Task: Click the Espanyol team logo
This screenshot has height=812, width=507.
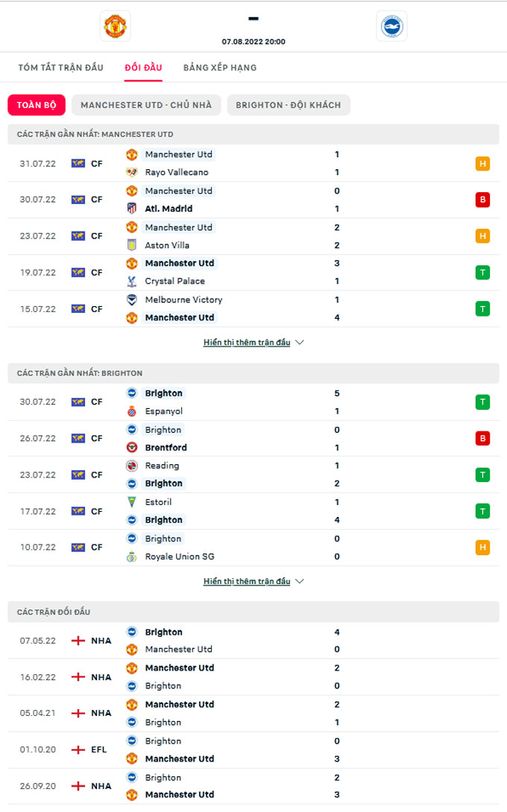Action: pos(132,411)
